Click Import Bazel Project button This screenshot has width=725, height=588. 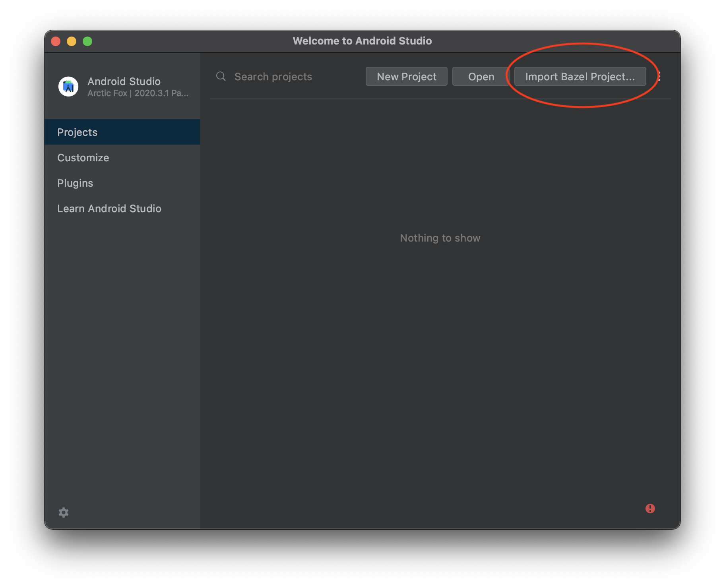click(x=580, y=76)
